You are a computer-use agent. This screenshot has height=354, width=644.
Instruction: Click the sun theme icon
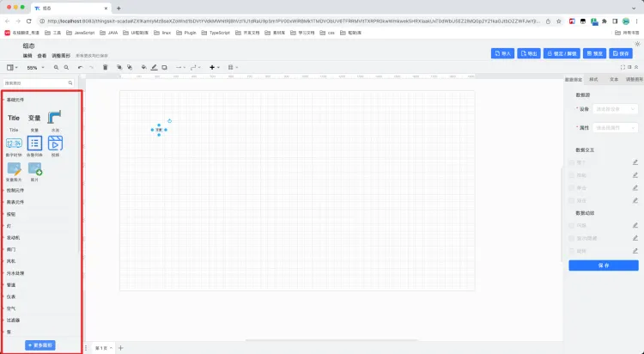637,44
